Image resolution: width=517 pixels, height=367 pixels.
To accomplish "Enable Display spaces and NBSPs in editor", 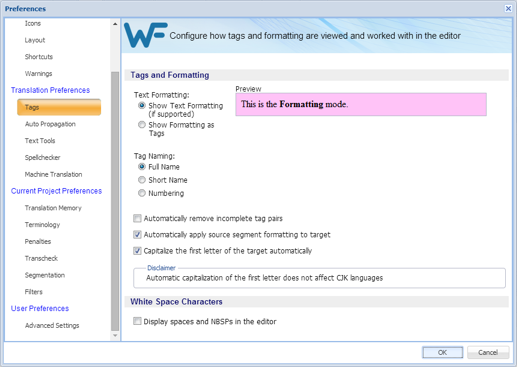I will [137, 321].
